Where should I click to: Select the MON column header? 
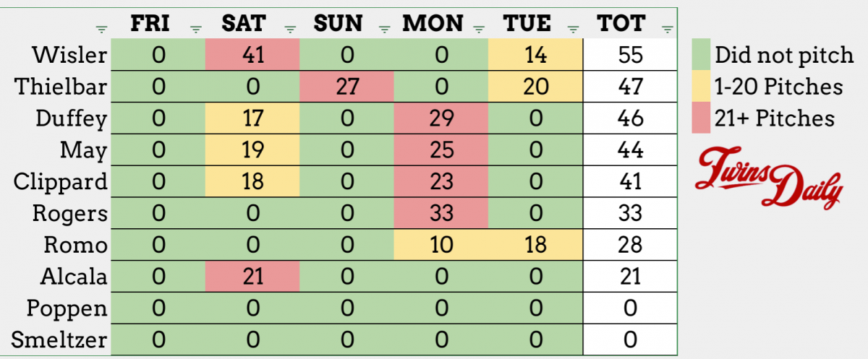(x=433, y=23)
